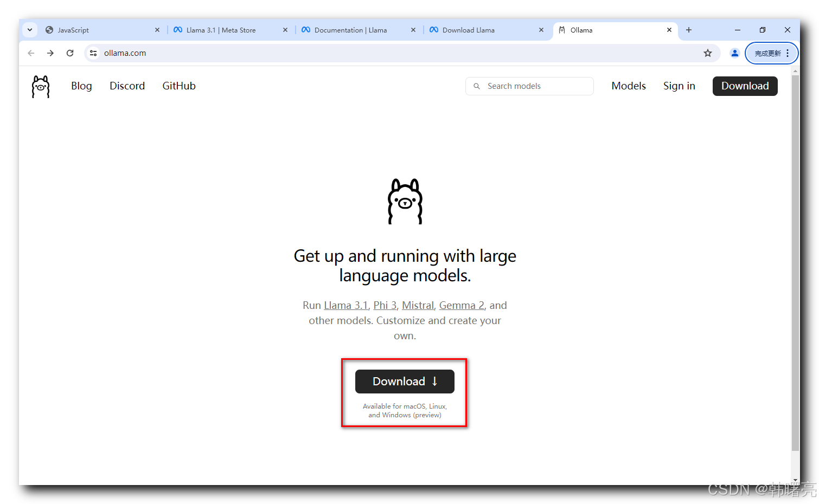Bookmark this page with the star icon
The image size is (819, 504).
click(708, 53)
